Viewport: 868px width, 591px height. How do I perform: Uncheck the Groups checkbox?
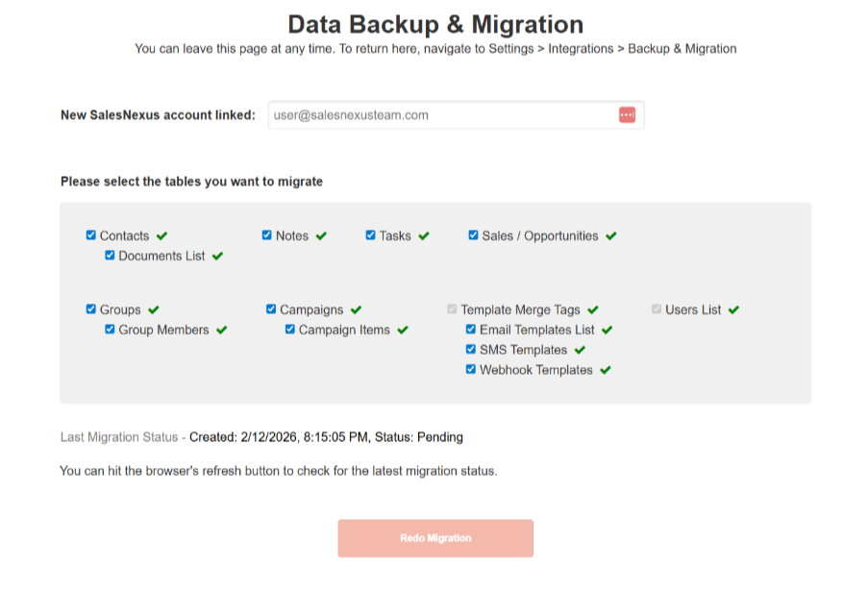tap(91, 309)
